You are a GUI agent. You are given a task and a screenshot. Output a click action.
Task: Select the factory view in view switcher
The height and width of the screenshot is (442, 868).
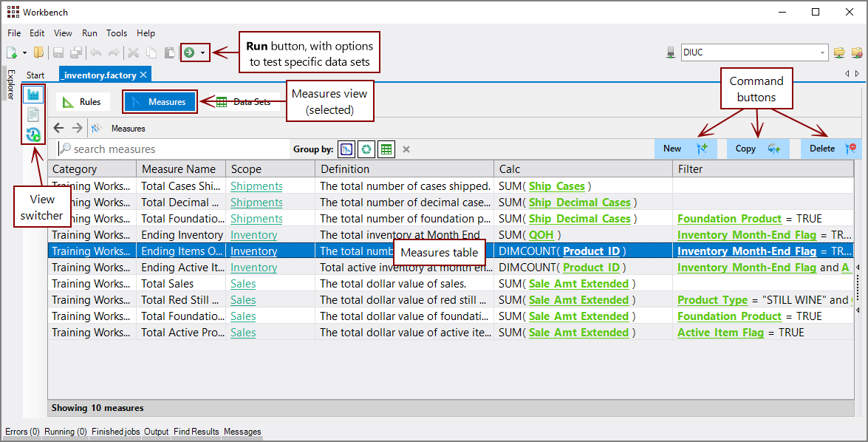point(33,95)
